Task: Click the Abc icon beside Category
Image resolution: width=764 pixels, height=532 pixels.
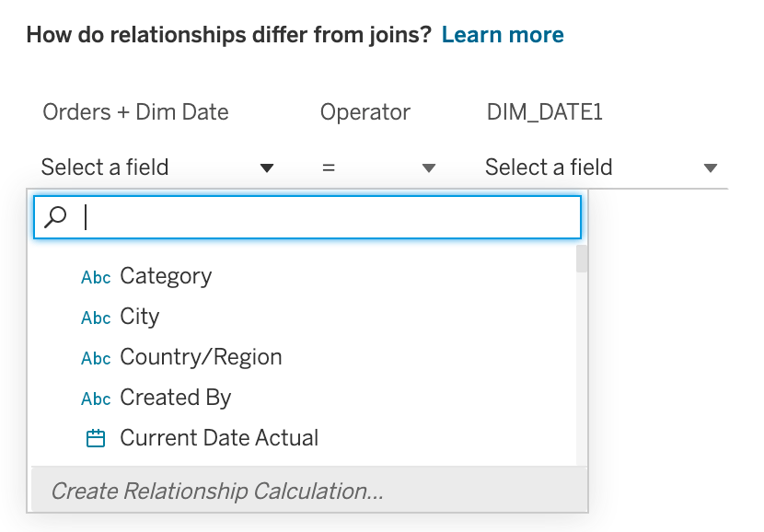Action: [x=96, y=277]
